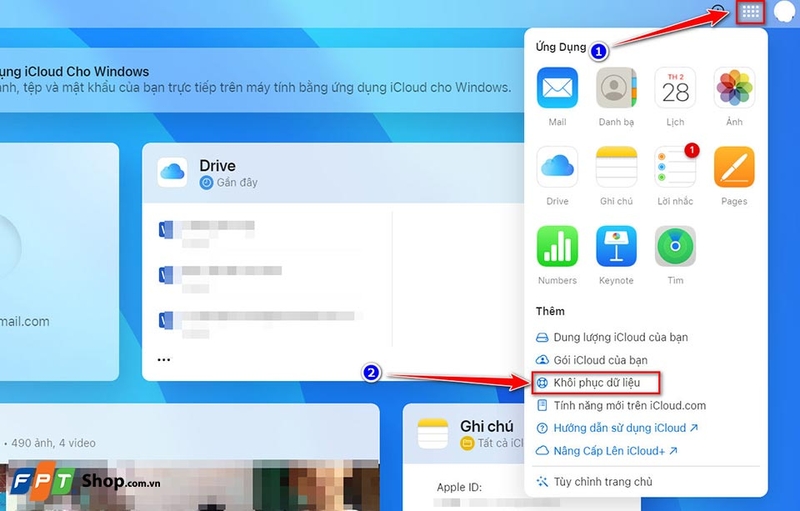Open Lời nhắc reminders app
Screen dimensions: 800x511
point(675,167)
